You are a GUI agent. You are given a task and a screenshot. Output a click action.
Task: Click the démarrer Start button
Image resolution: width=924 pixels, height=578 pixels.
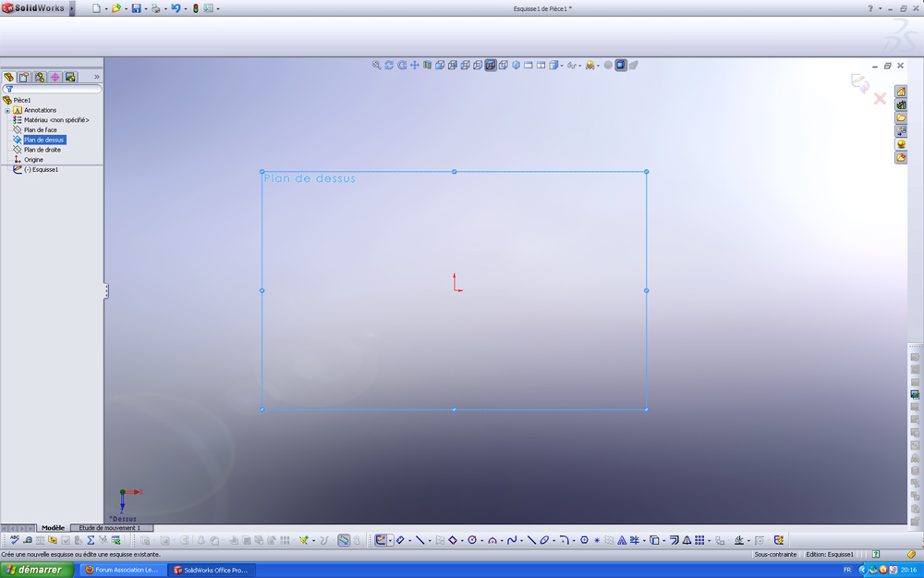[x=37, y=570]
